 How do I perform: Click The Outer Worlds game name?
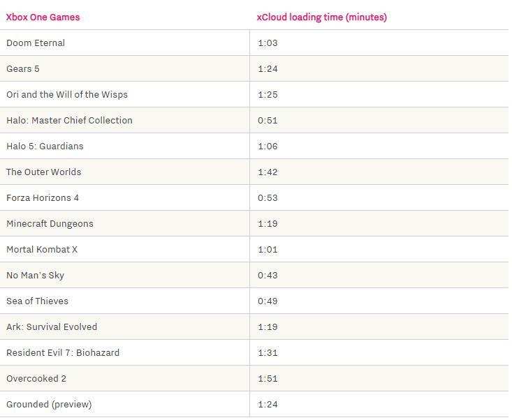pos(44,172)
